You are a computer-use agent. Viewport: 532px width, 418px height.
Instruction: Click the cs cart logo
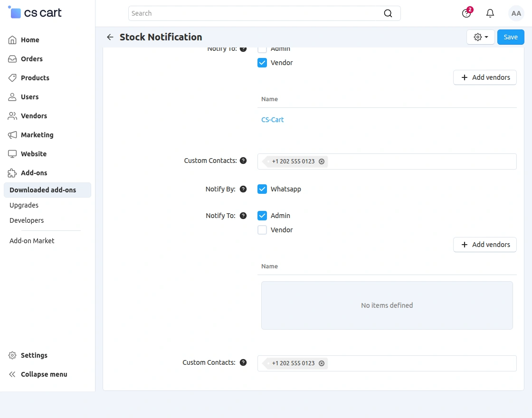(35, 13)
